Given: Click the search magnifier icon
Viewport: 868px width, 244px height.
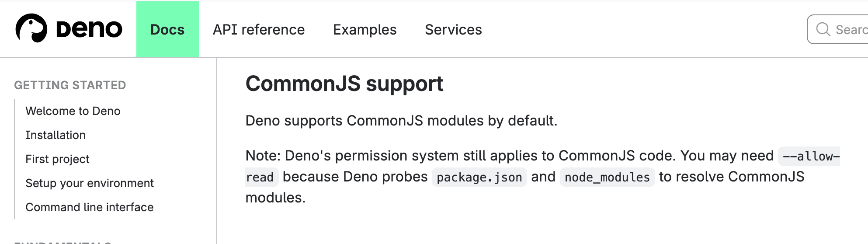Looking at the screenshot, I should 823,29.
